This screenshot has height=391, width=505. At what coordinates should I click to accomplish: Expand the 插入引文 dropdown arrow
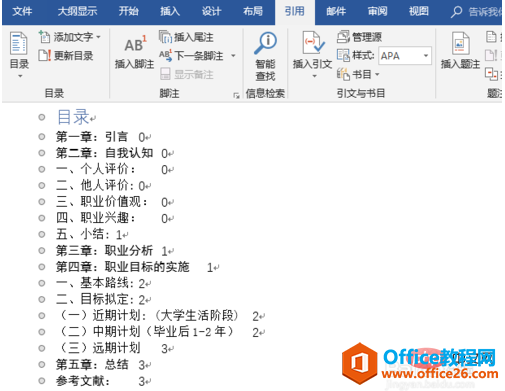point(314,76)
